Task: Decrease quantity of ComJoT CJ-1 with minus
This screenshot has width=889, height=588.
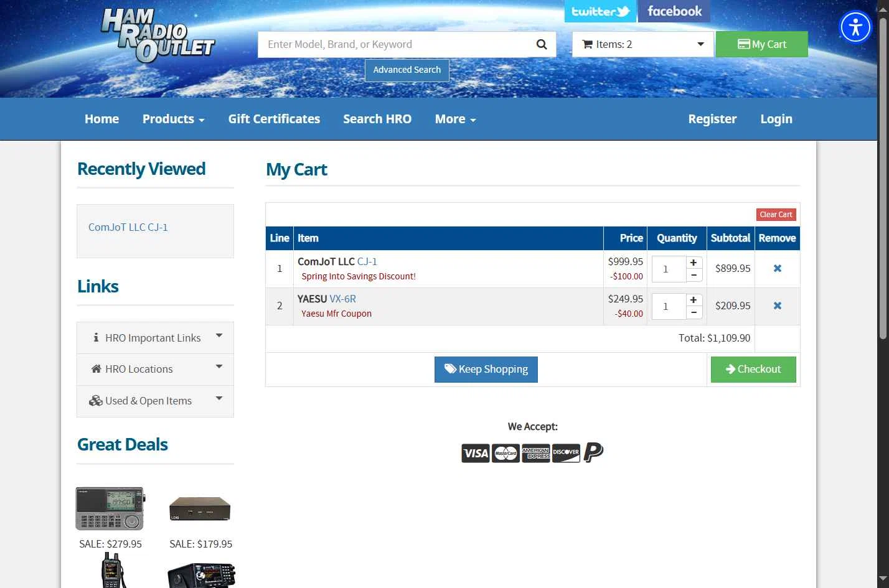Action: [694, 275]
